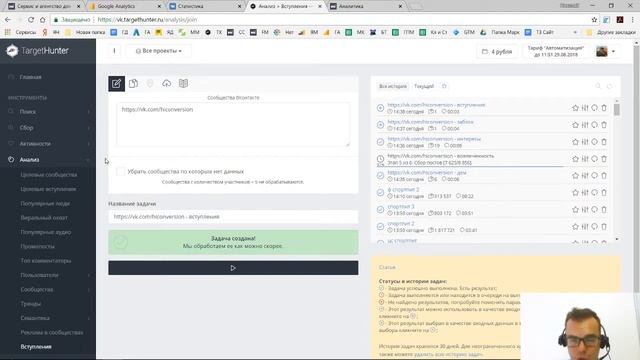Open 'Целевые сообщества' sidebar item
This screenshot has width=640, height=360.
(49, 175)
